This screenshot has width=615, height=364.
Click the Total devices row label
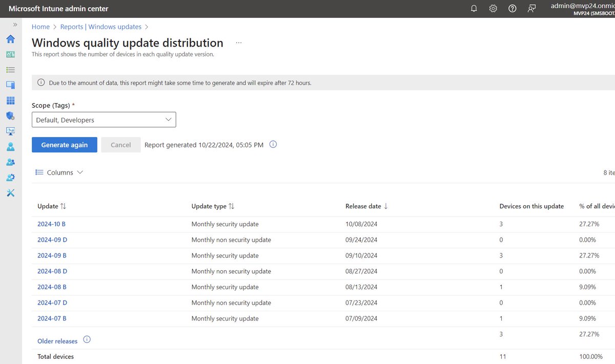pyautogui.click(x=55, y=356)
